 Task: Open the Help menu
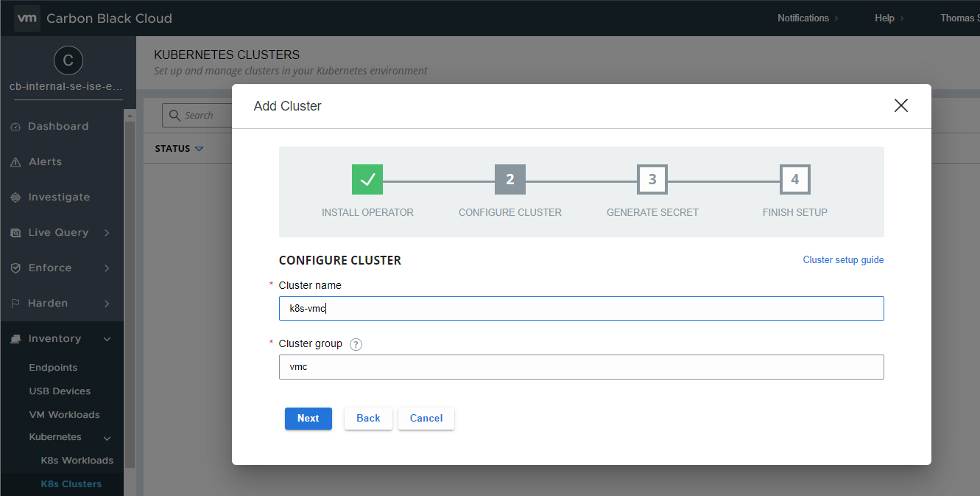[889, 18]
